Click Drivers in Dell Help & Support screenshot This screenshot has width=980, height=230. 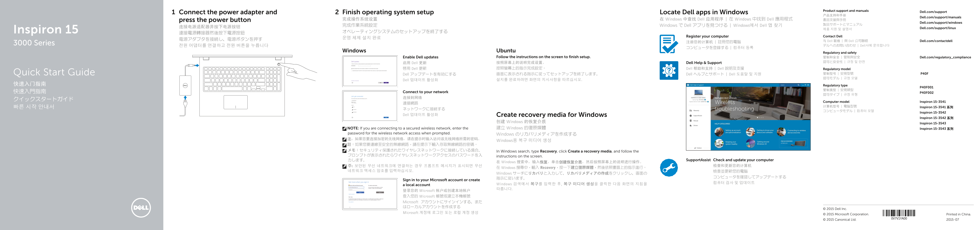point(694,126)
